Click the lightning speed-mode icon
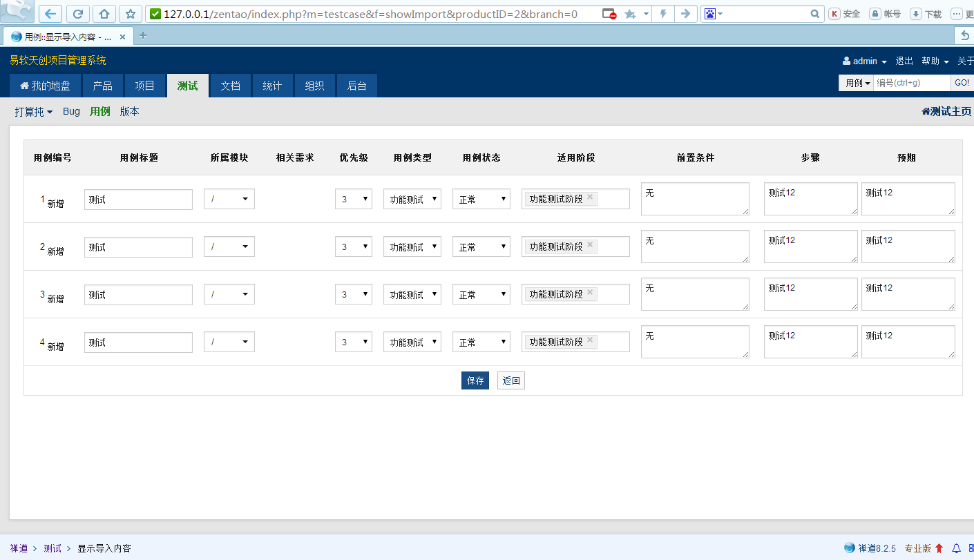This screenshot has width=974, height=560. coord(663,14)
